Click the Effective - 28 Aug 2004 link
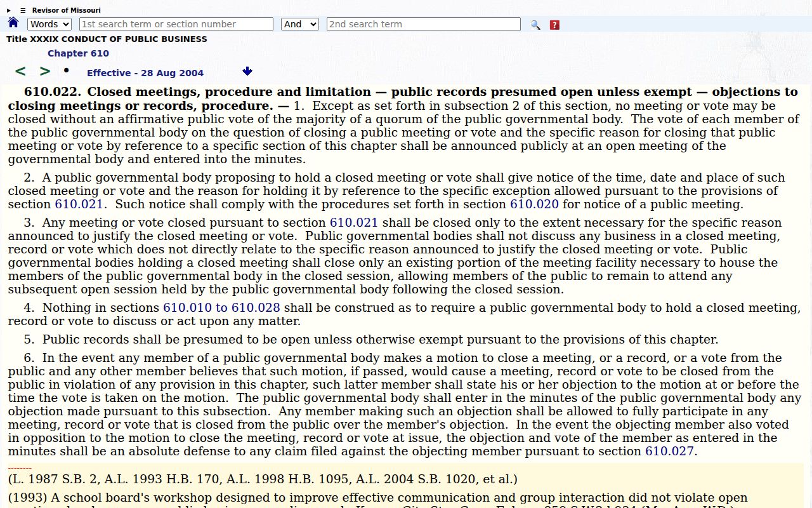 (145, 73)
